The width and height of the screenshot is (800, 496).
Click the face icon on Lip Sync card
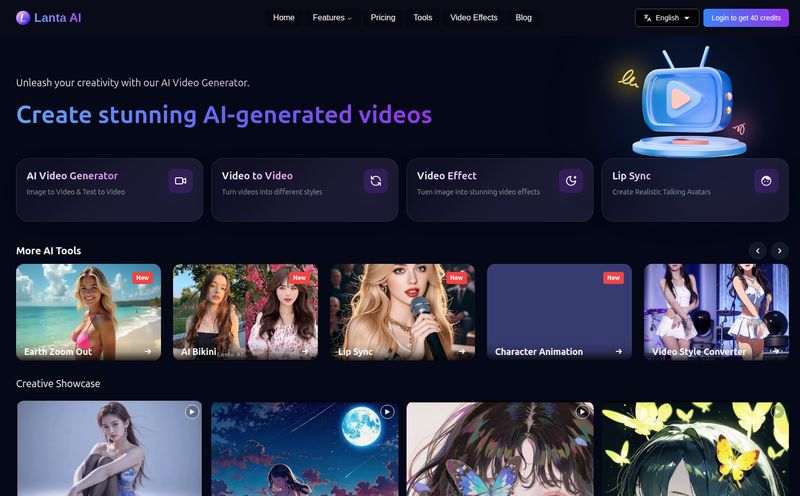tap(766, 181)
